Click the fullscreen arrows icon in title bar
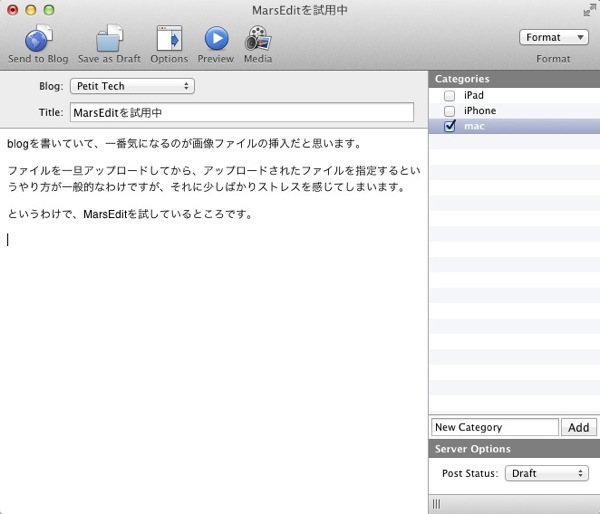Image resolution: width=600 pixels, height=514 pixels. (589, 11)
